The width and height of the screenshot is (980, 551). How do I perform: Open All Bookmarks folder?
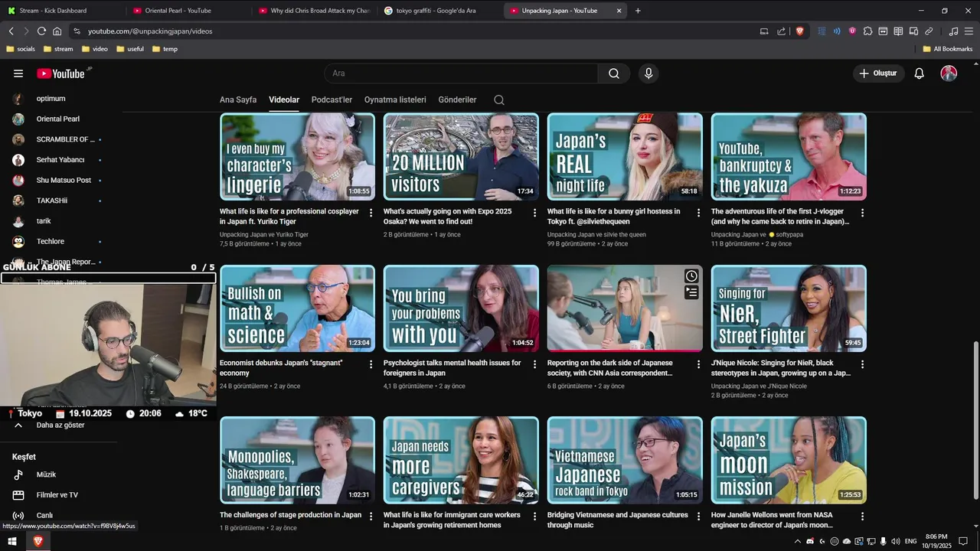tap(948, 49)
